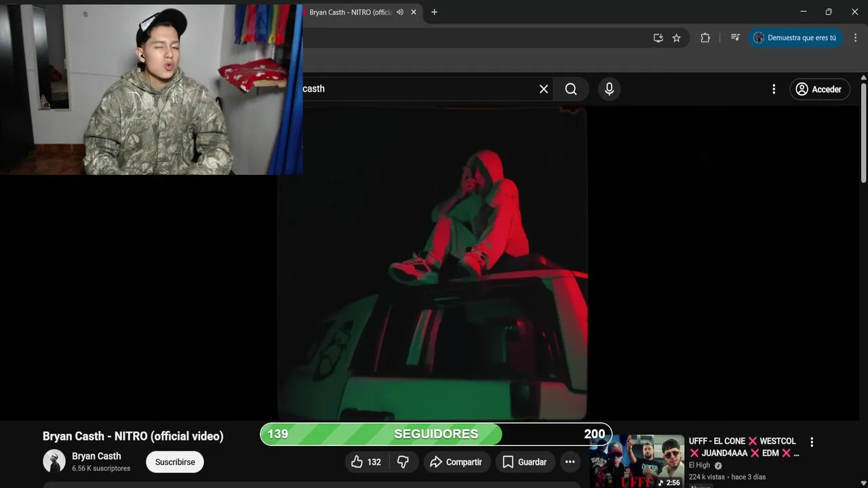Open the UFFF - EL CONE WESTCOL title

744,447
